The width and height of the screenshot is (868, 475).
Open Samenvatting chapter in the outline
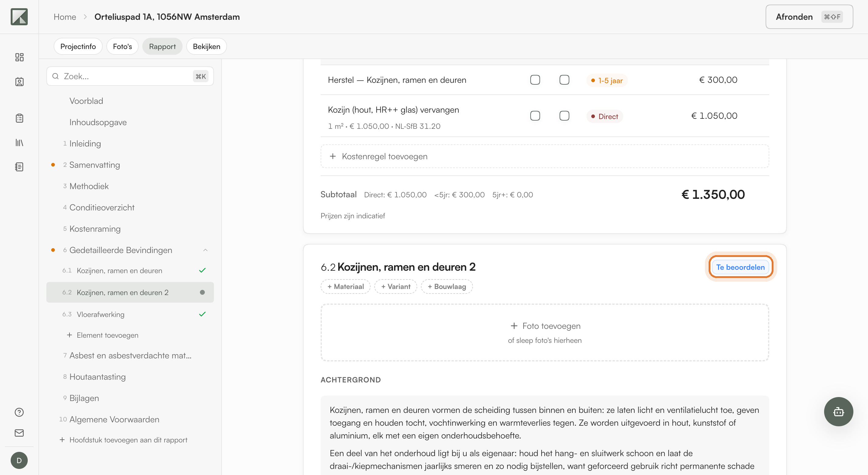point(94,165)
